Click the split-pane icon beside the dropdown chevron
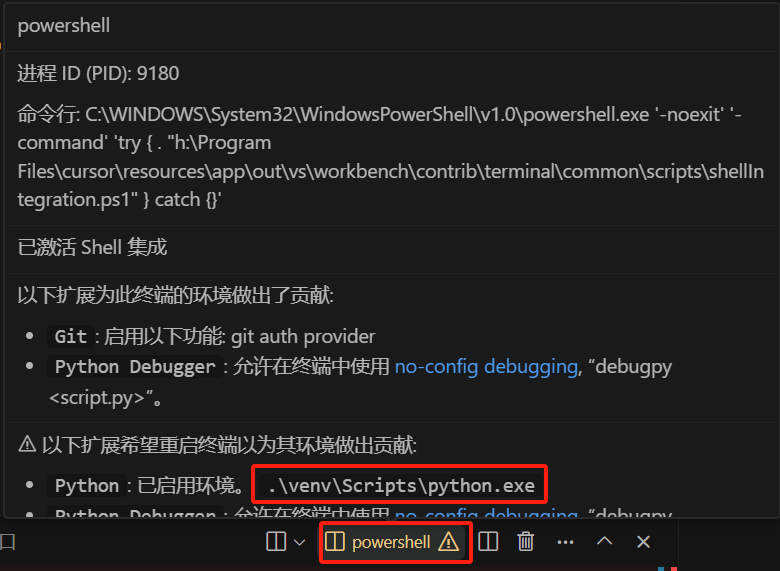Viewport: 780px width, 571px height. 276,542
